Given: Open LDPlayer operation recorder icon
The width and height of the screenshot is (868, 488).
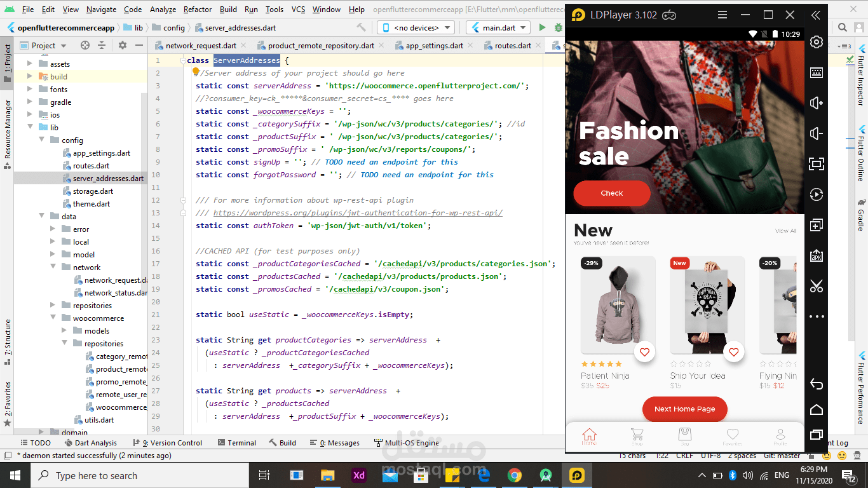Looking at the screenshot, I should point(817,194).
